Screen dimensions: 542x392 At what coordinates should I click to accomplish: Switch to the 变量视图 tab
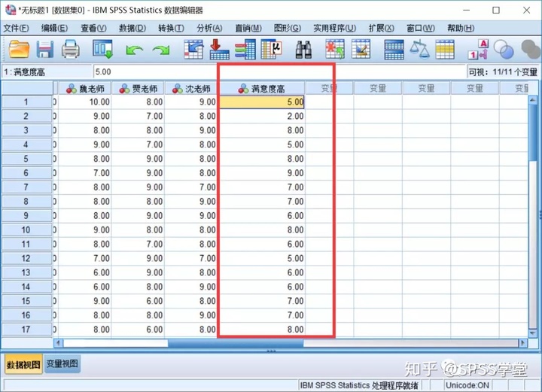click(62, 363)
